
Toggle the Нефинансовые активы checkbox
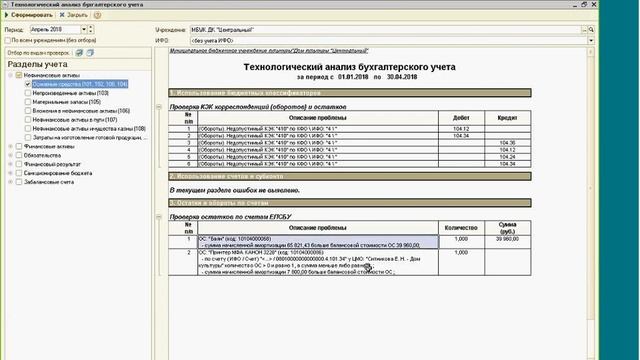[19, 75]
